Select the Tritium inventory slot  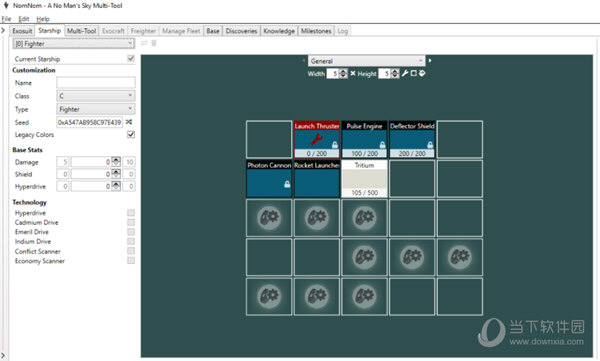coord(364,179)
